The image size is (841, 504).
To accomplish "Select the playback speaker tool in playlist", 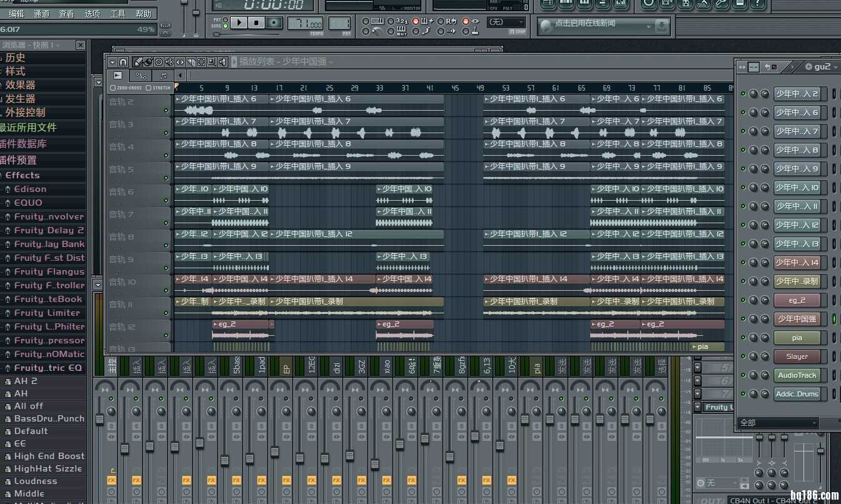I will [222, 62].
